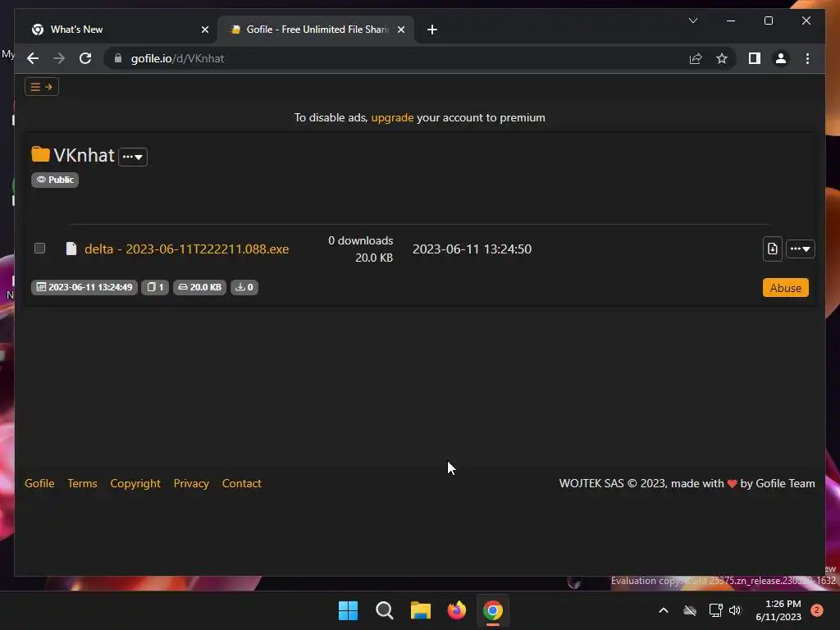Open the Windows Start menu
Screen dimensions: 840x630
coord(348,610)
